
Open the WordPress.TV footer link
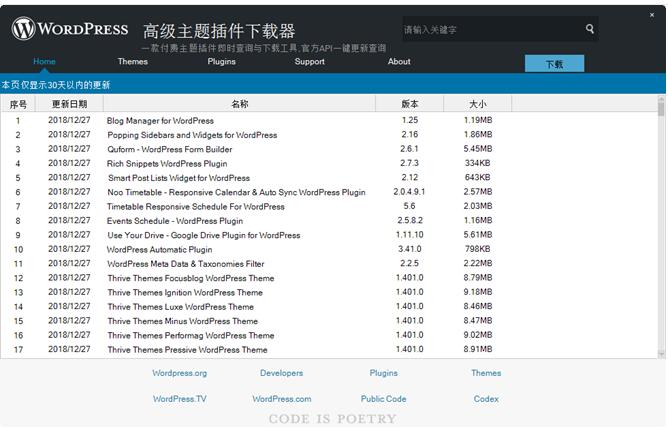pyautogui.click(x=179, y=399)
